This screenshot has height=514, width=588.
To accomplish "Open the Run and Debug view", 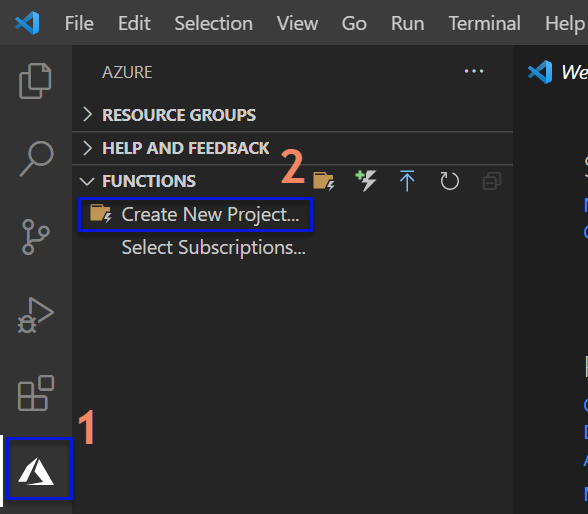I will coord(36,315).
